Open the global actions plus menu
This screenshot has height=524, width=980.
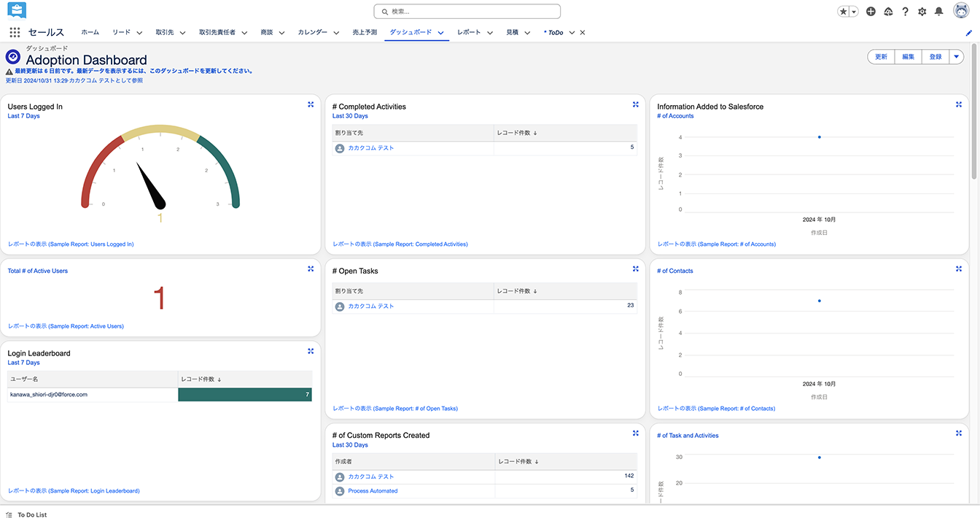tap(871, 12)
